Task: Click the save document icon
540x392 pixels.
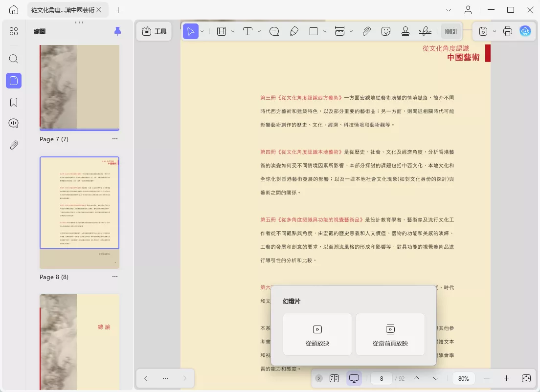Action: coord(483,32)
